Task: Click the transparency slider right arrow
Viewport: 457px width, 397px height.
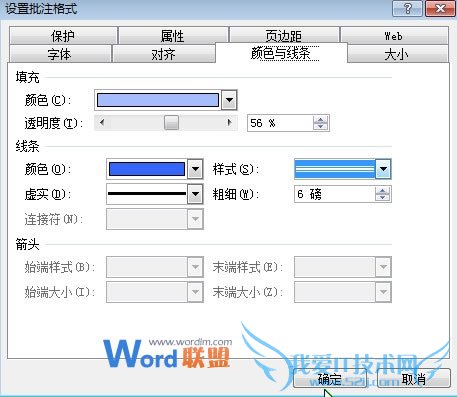Action: (x=229, y=123)
